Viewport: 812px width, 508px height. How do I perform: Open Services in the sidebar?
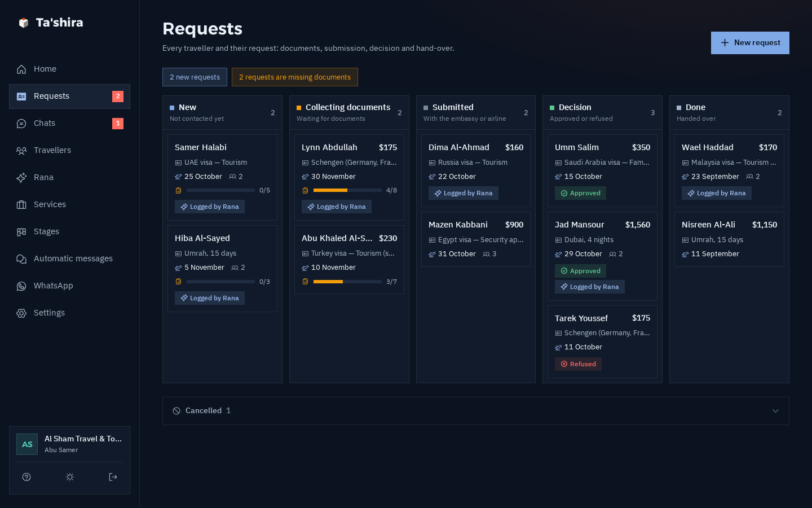coord(69,204)
